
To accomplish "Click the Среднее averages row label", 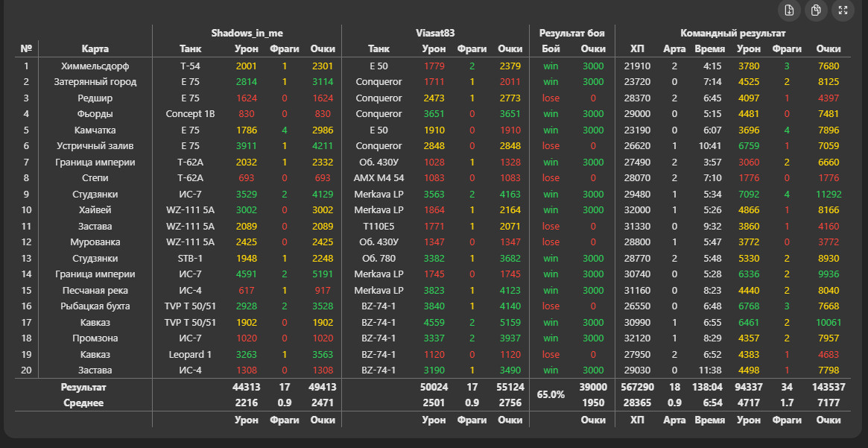I will (83, 403).
